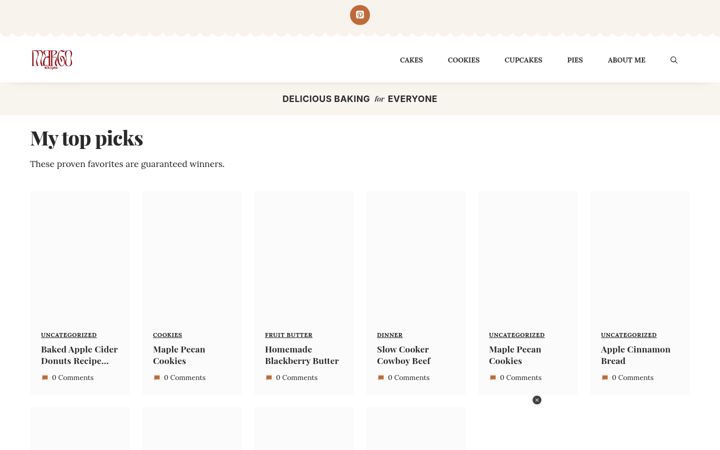This screenshot has width=720, height=450.
Task: Click the Margo Recipes logo
Action: click(x=52, y=60)
